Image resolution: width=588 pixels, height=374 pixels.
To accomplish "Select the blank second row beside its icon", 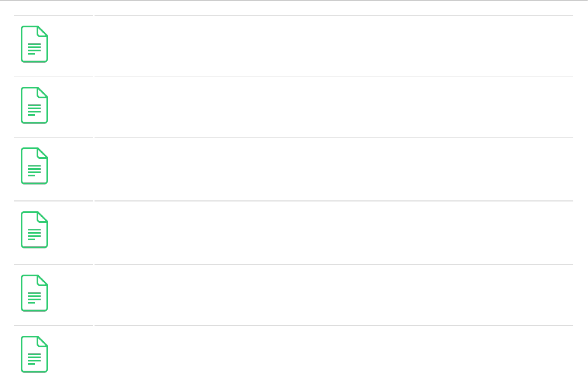I will 333,107.
